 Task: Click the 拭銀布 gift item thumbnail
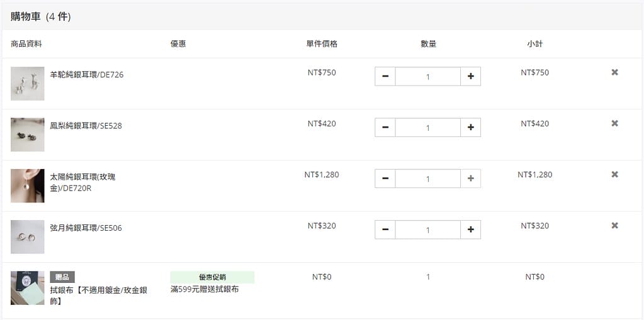click(x=28, y=287)
